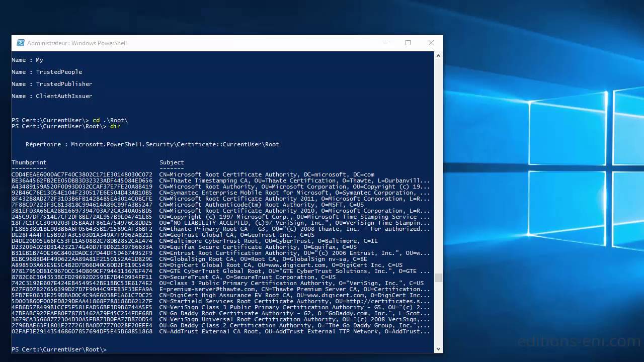This screenshot has height=362, width=644.
Task: Click 'CN=VeriSign Class 3 Public Primary' G5 subject
Action: tap(295, 307)
